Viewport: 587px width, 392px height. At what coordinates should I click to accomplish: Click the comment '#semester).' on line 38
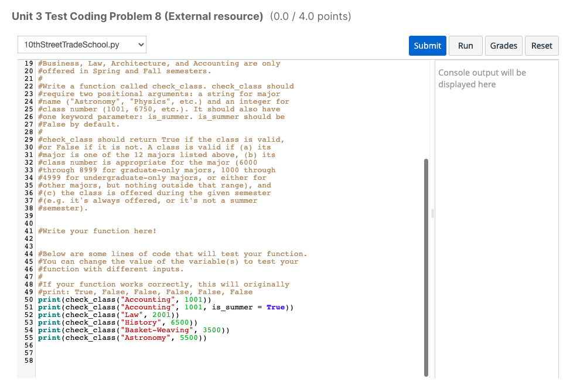pos(63,208)
